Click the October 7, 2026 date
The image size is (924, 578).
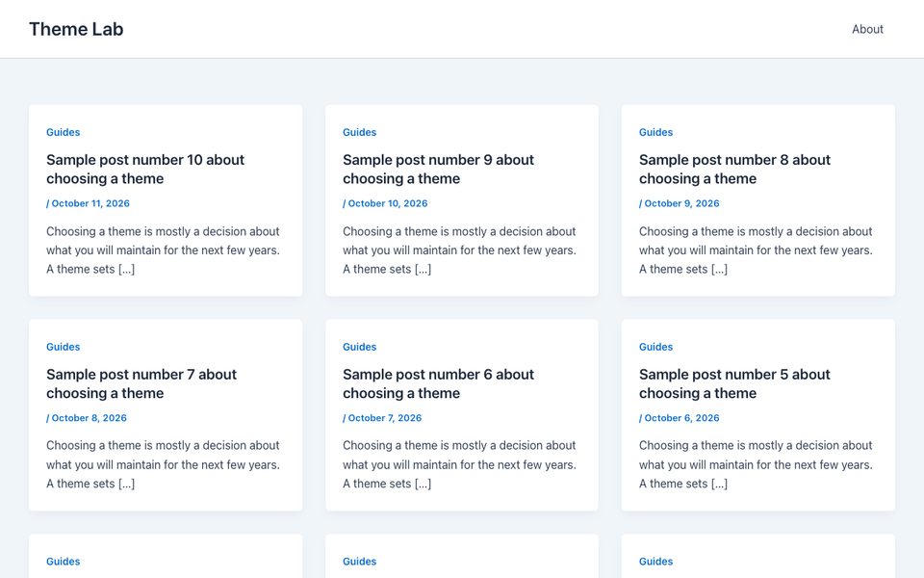385,418
